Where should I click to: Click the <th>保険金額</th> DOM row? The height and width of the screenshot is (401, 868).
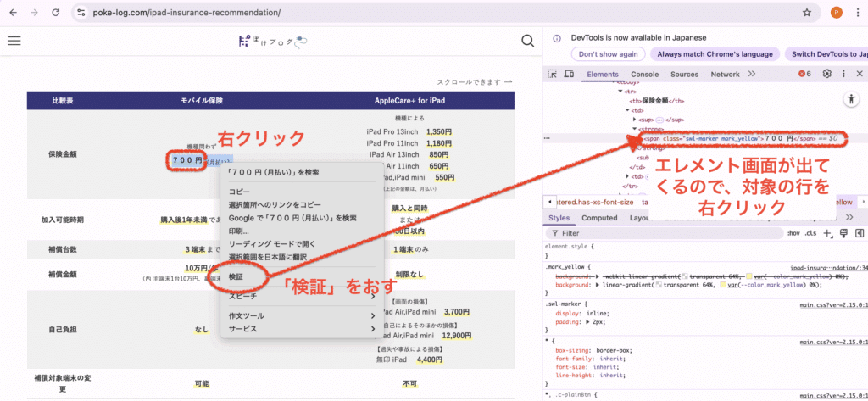(657, 101)
